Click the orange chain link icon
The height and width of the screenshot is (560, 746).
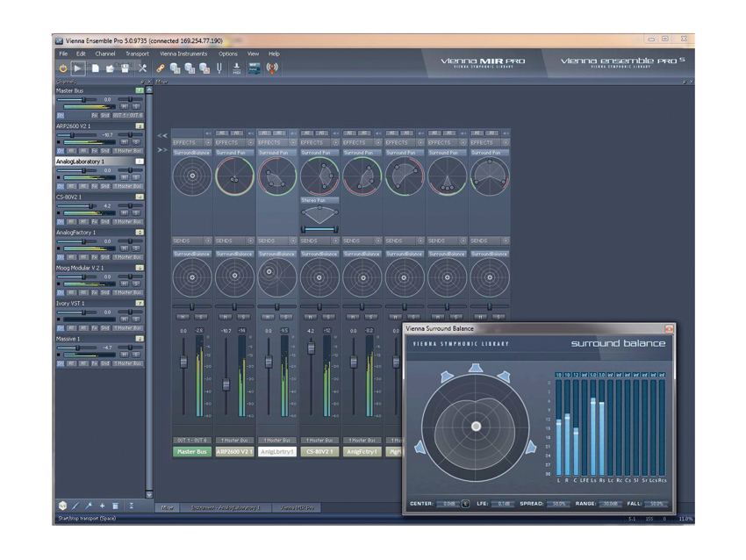[x=161, y=68]
